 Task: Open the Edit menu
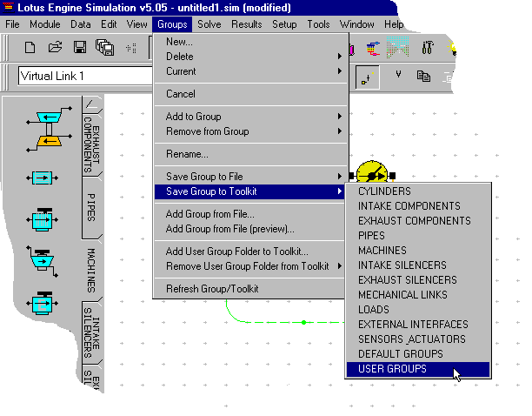coord(109,24)
